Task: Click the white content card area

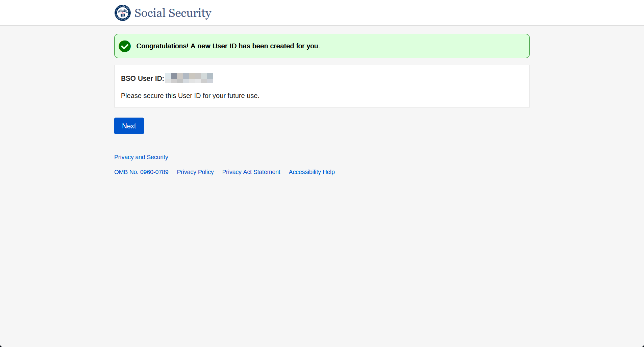Action: (x=372, y=86)
